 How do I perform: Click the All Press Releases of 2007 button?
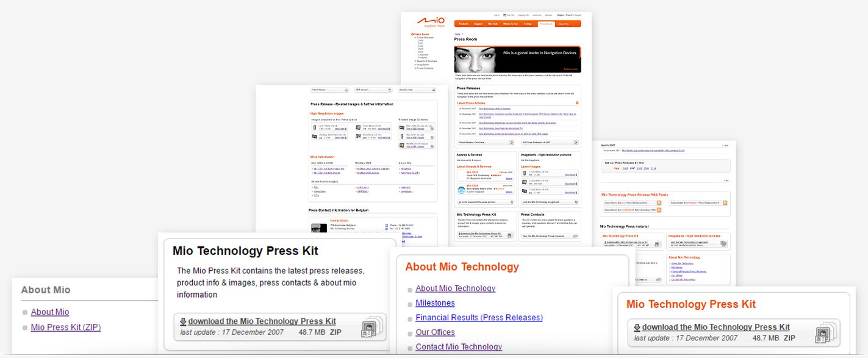point(549,142)
